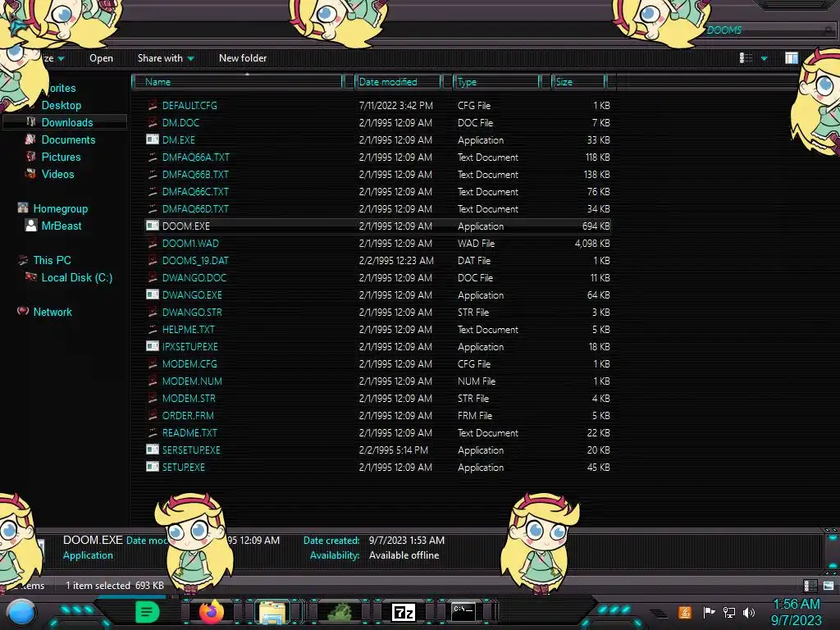Select the DWANGO.DOC file name

point(194,277)
